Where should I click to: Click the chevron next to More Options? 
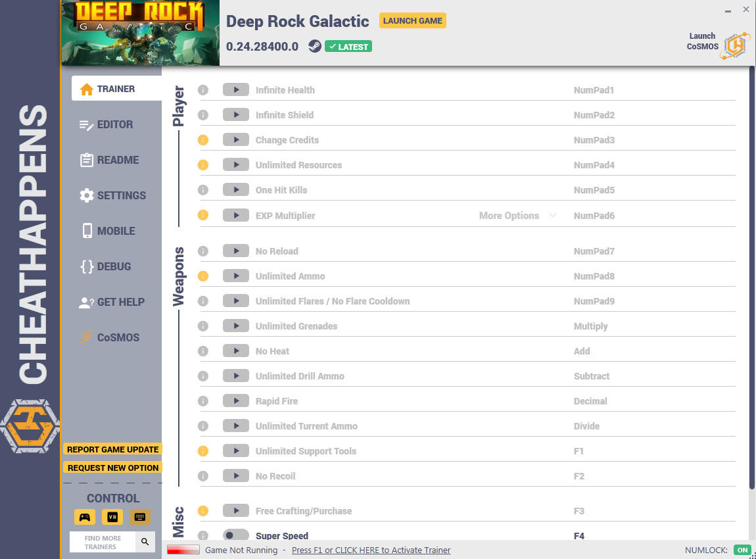553,215
